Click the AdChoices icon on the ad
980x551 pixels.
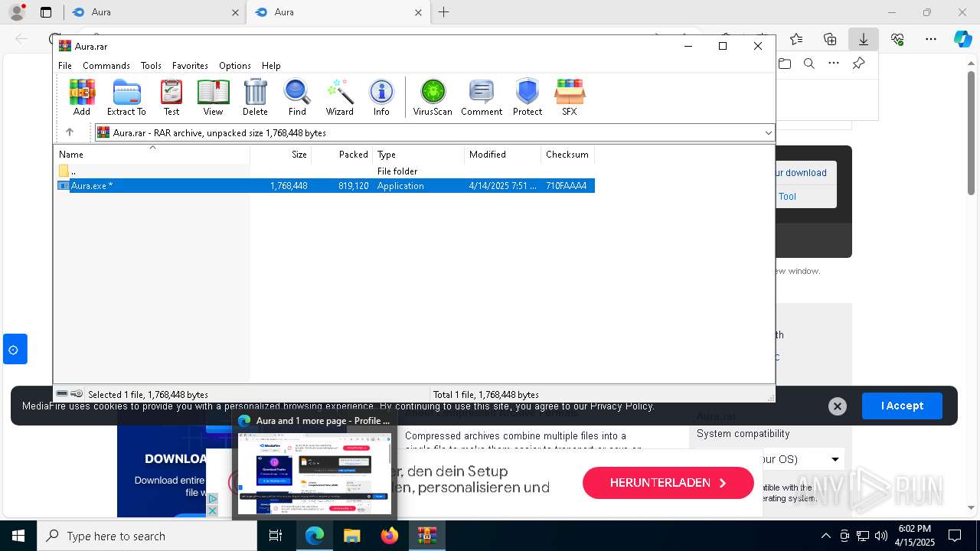point(213,499)
